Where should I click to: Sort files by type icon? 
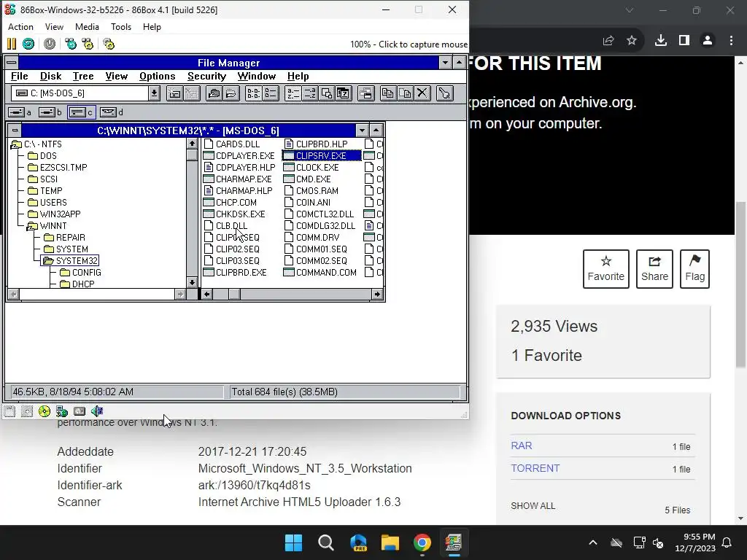pos(309,93)
